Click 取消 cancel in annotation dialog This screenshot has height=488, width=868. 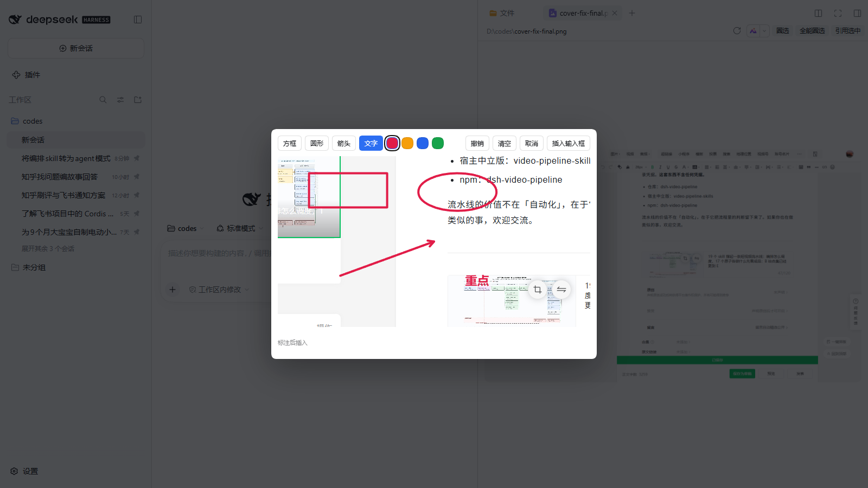(x=532, y=143)
